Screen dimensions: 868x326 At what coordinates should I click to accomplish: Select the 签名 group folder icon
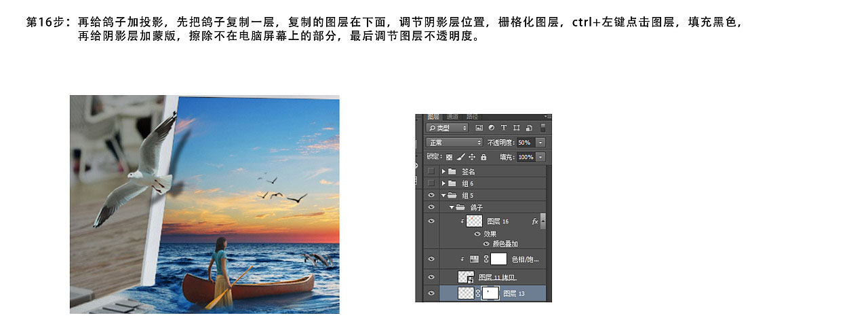point(452,171)
